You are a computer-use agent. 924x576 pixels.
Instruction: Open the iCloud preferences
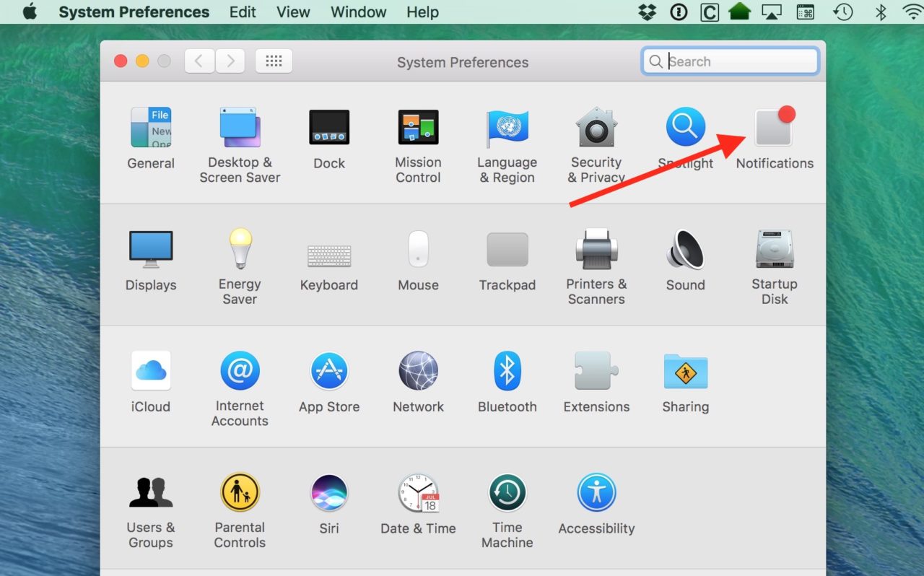150,382
